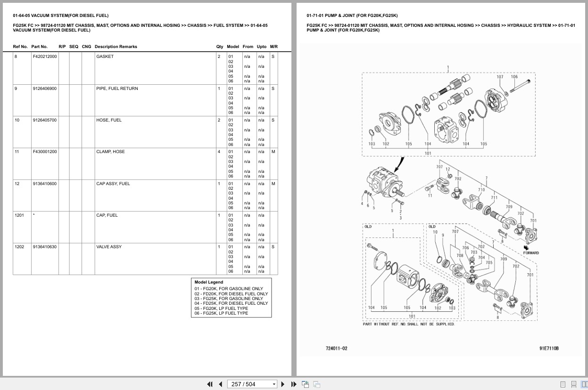Click the 01-64-05 VACUUM SYSTEM page title

(x=61, y=16)
